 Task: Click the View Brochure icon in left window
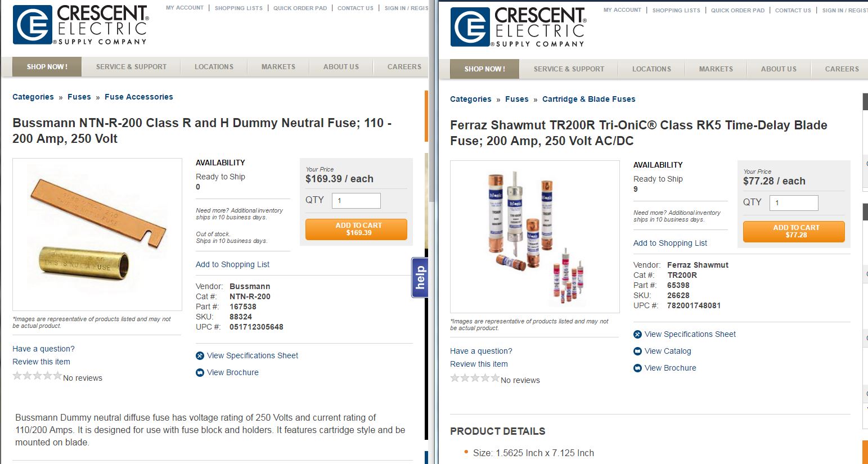pos(200,372)
